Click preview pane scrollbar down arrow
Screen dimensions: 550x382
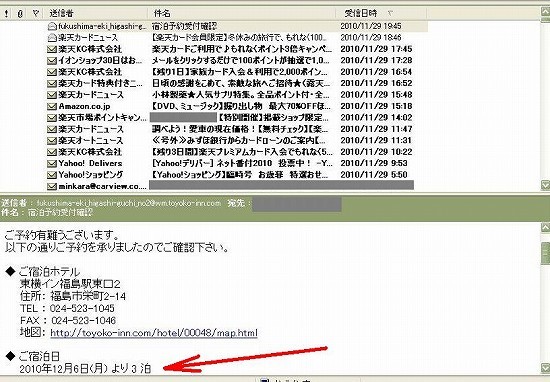pyautogui.click(x=545, y=368)
